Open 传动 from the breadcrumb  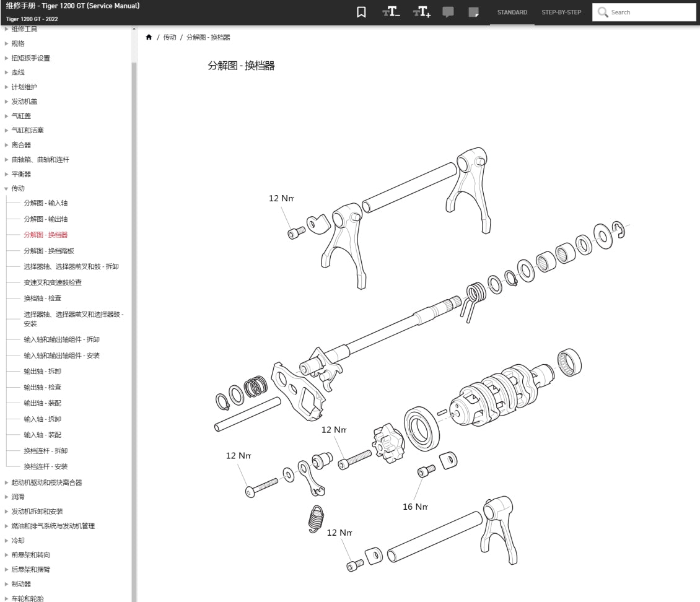pos(169,37)
